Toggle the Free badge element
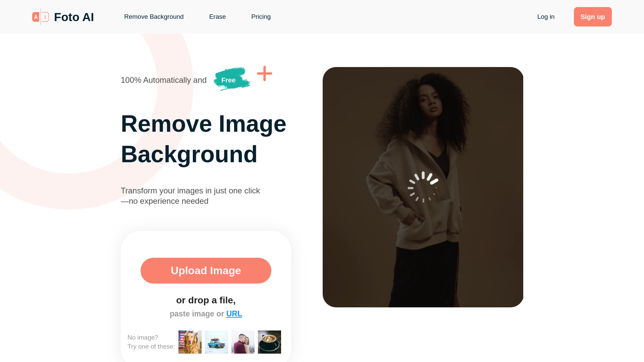Screen dimensions: 644x362 click(x=230, y=79)
